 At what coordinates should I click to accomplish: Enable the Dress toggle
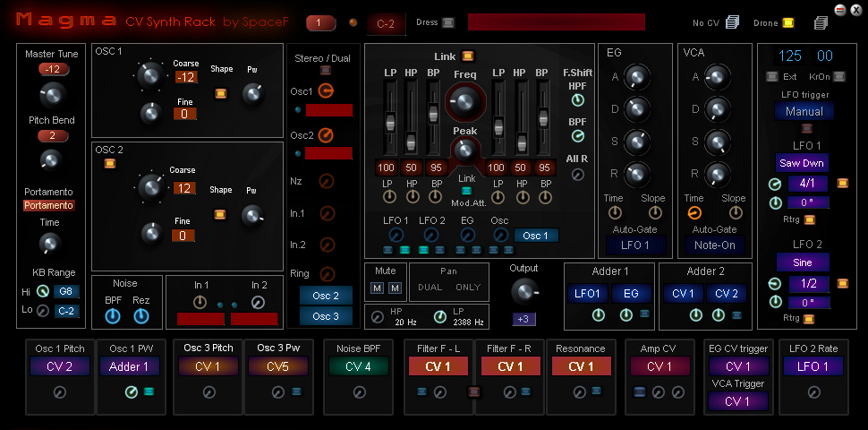coord(448,22)
